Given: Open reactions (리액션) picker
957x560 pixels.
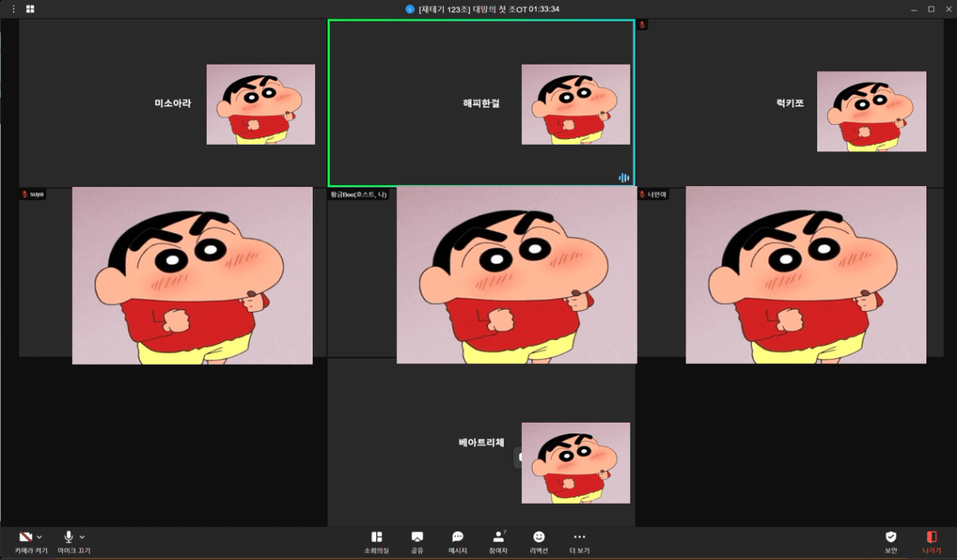Looking at the screenshot, I should click(x=539, y=543).
